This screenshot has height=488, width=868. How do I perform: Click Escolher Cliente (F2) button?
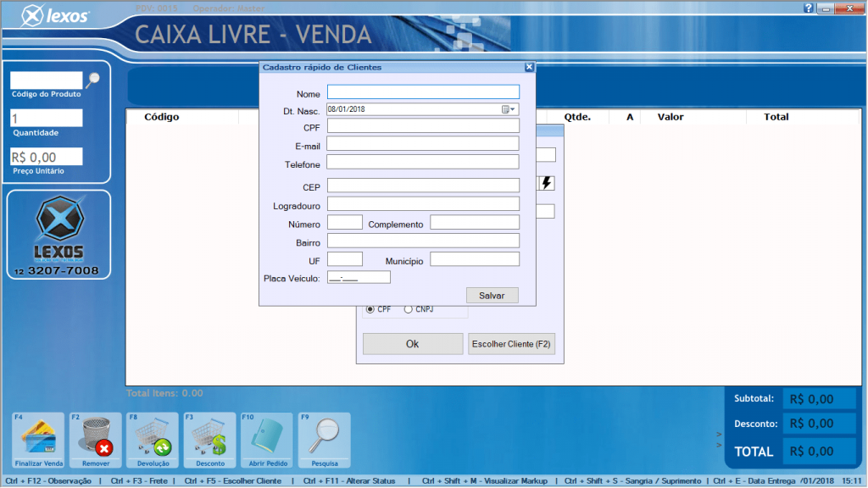[511, 344]
